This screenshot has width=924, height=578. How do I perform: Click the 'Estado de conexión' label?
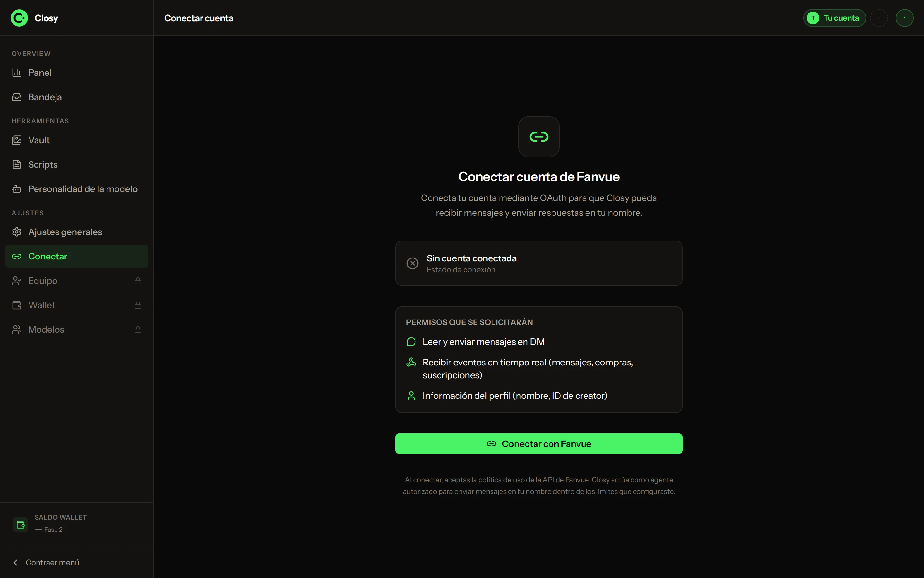[x=461, y=270]
